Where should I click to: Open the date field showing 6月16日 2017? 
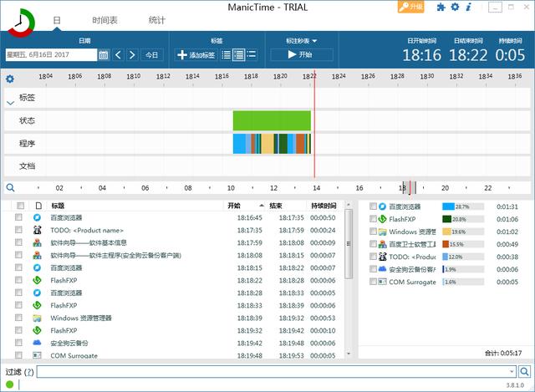(51, 55)
